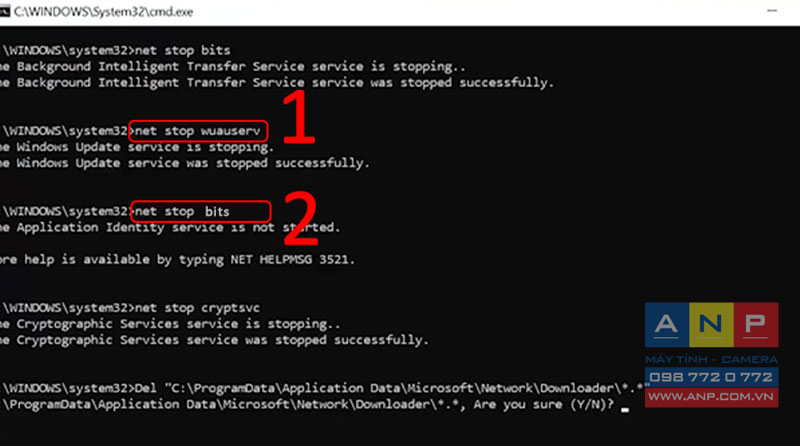The height and width of the screenshot is (446, 800).
Task: Click the Windows Update stopped successfully message
Action: click(185, 163)
